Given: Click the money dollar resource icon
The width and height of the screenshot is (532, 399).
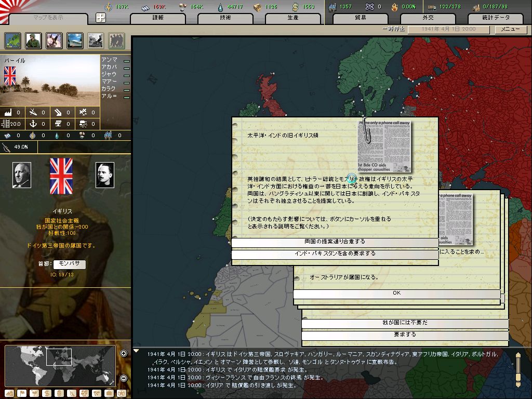Looking at the screenshot, I should click(295, 7).
